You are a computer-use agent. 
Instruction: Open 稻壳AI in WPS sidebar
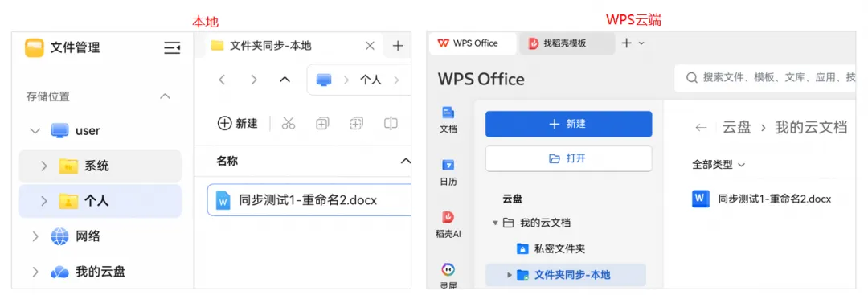coord(448,224)
